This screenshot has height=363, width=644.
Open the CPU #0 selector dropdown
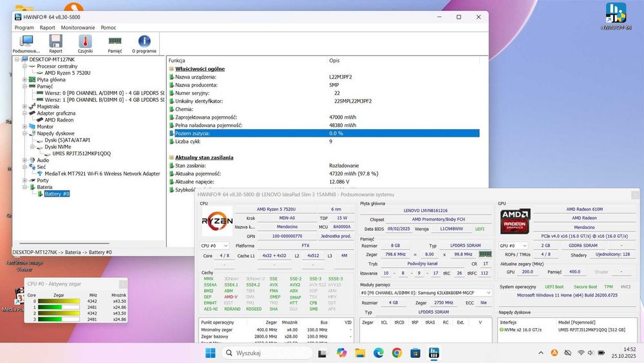214,246
